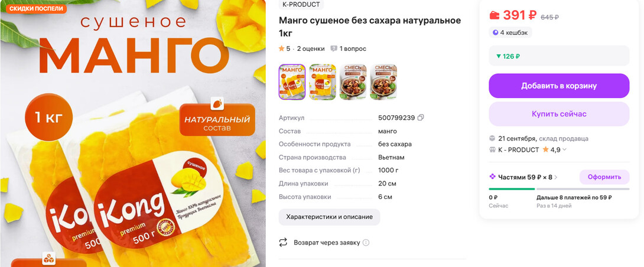Click the return arrows icon
Viewport: 644px width, 267px height.
[x=283, y=242]
